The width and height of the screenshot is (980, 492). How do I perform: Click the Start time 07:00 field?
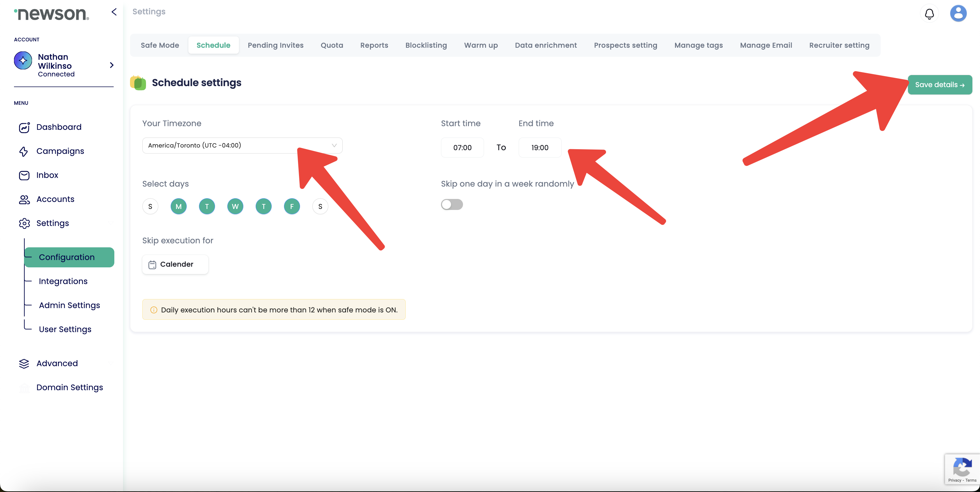462,148
